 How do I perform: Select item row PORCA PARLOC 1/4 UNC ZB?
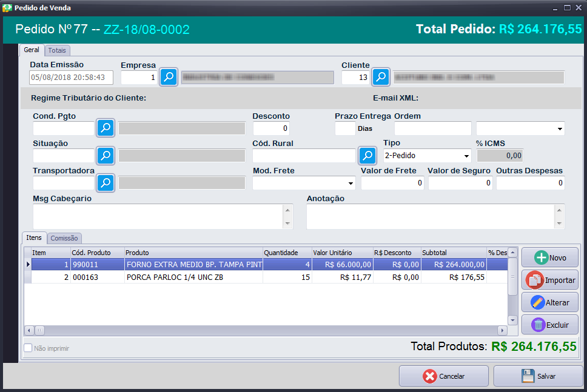(x=266, y=277)
